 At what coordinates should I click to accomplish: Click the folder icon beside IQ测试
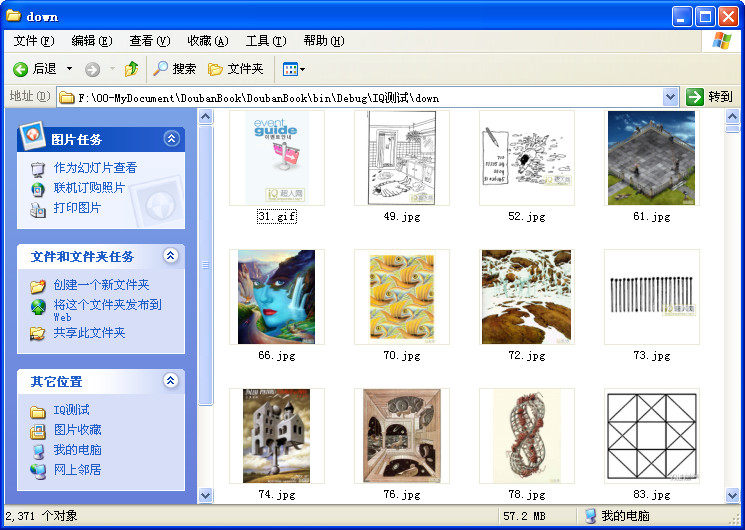coord(38,412)
